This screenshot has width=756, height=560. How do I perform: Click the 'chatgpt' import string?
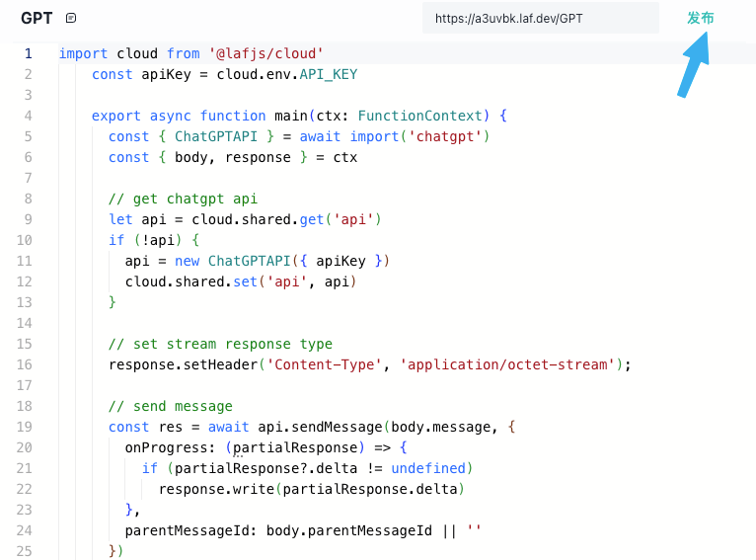448,136
